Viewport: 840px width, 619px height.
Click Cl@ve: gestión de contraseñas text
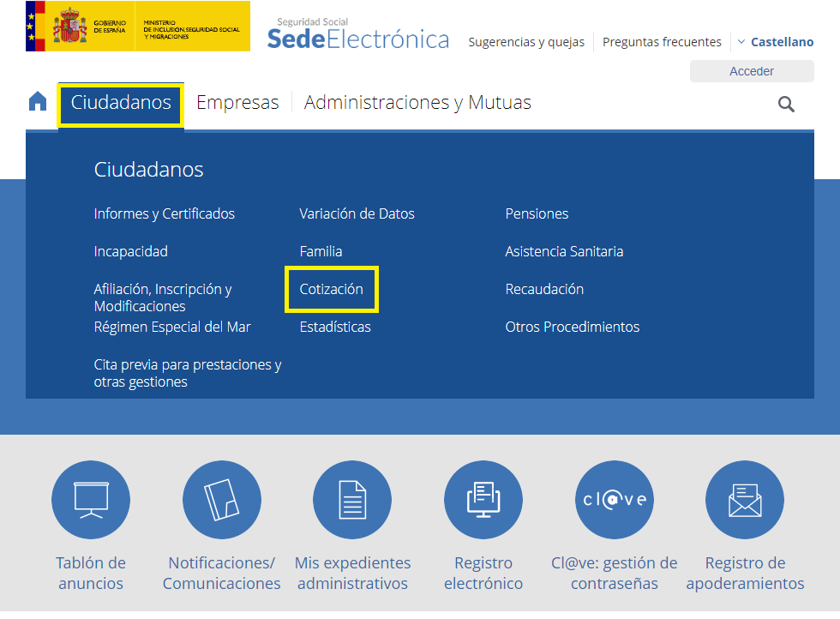pyautogui.click(x=615, y=573)
